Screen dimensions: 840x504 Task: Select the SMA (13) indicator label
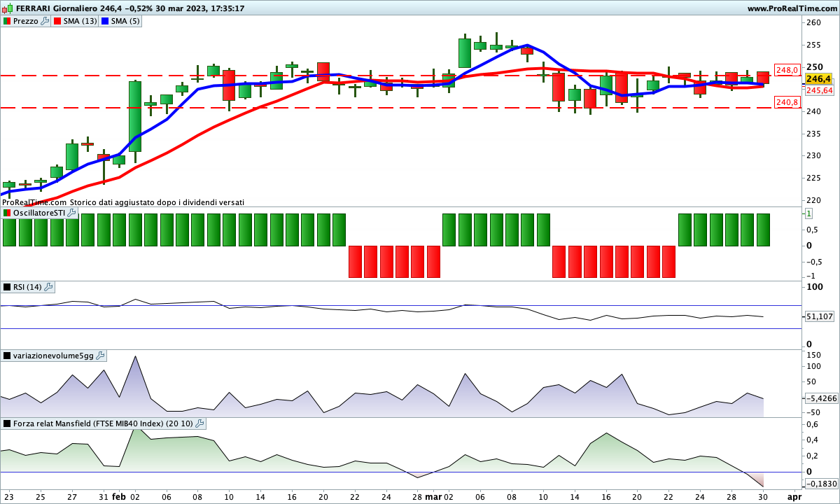pos(80,22)
